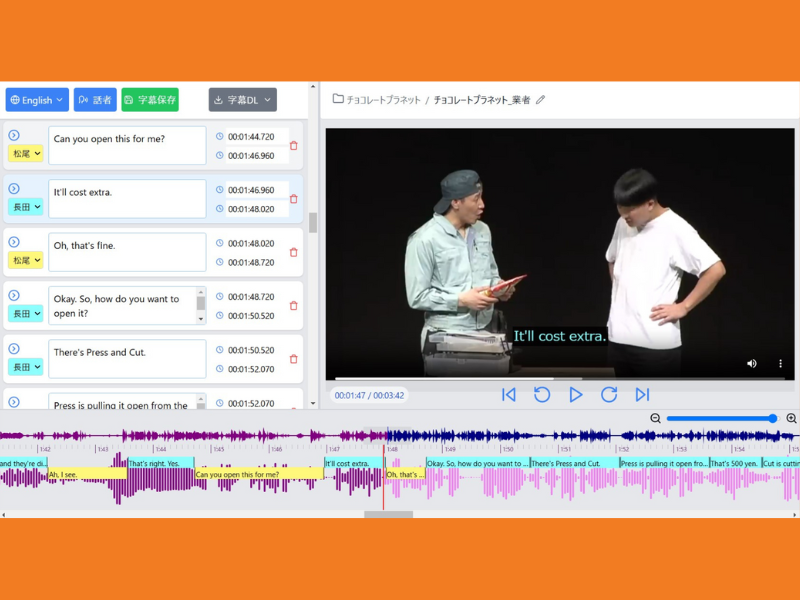Click the rewind counterclockwise arrow icon

click(x=542, y=395)
